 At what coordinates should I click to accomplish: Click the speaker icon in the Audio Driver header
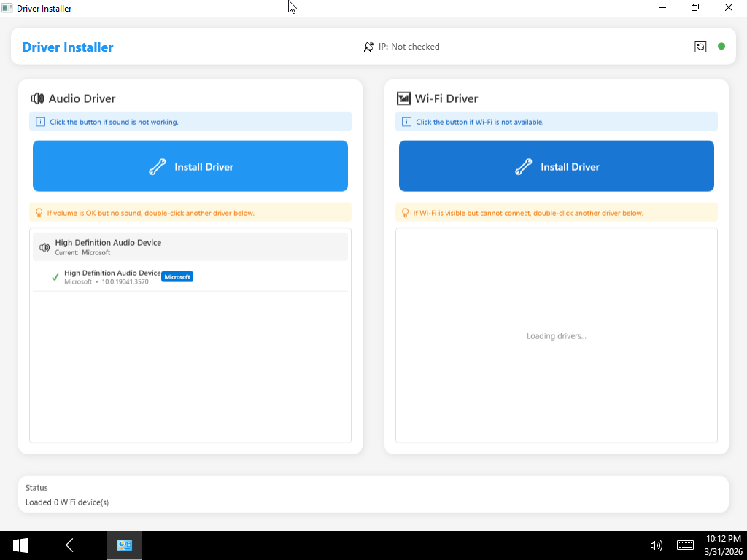tap(37, 98)
